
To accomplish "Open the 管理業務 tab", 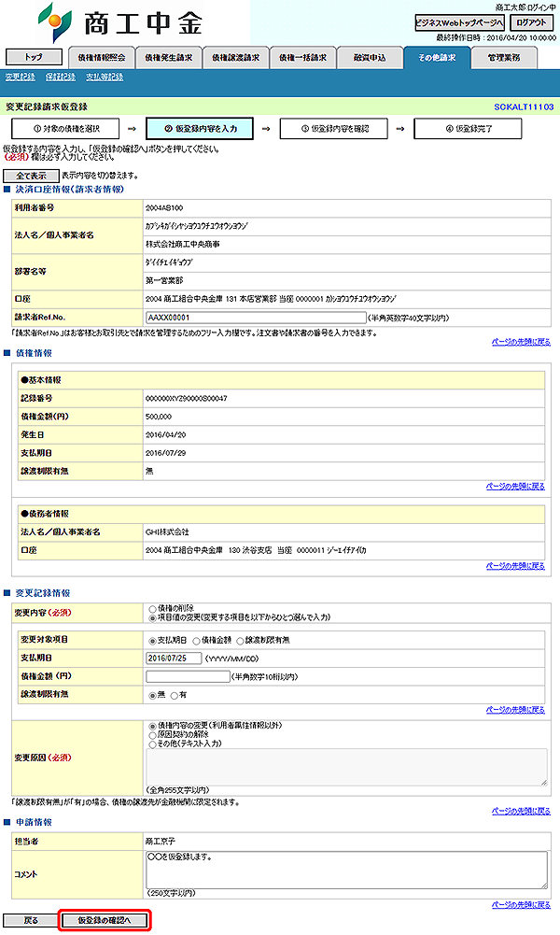I will (504, 58).
